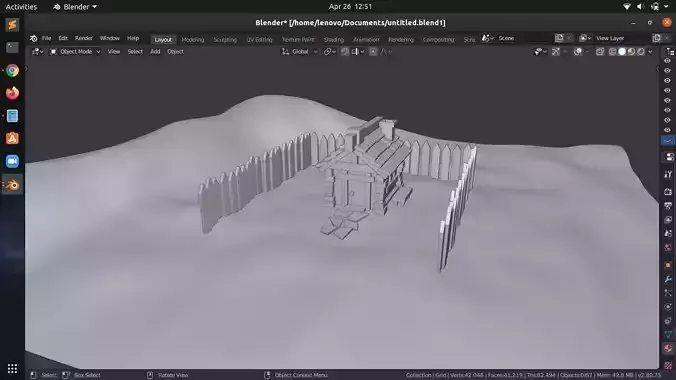676x380 pixels.
Task: Open the scene browse dropdown icon
Action: 488,38
